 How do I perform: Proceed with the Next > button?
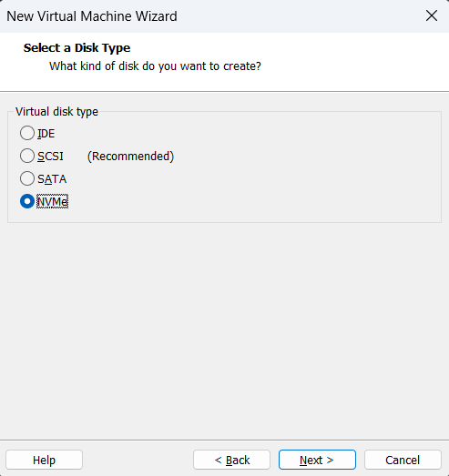coord(317,460)
